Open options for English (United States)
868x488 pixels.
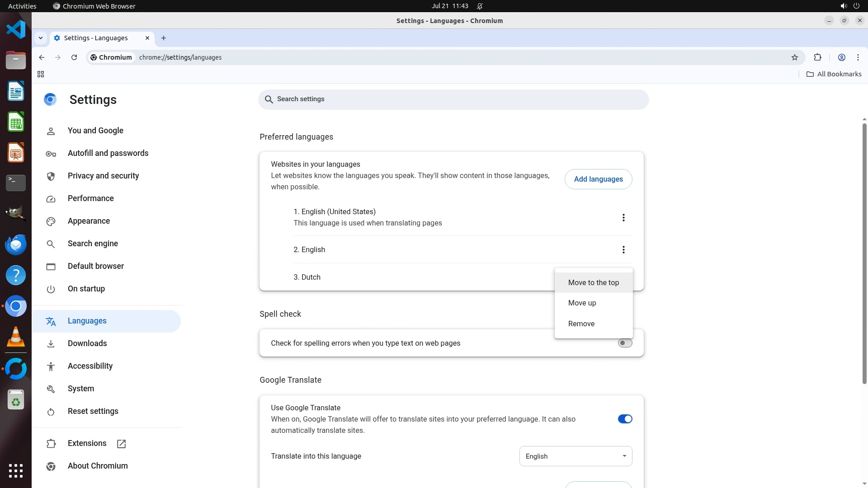pyautogui.click(x=623, y=218)
